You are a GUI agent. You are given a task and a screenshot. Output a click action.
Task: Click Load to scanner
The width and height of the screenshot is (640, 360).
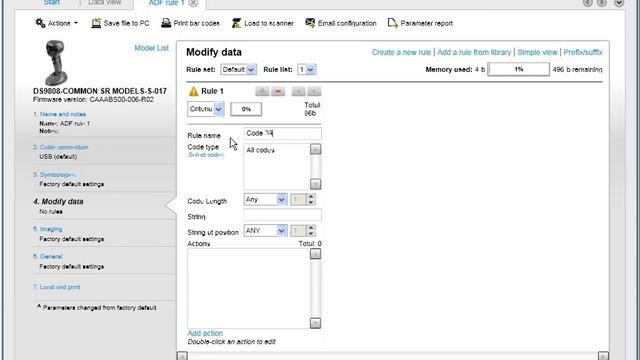[262, 23]
